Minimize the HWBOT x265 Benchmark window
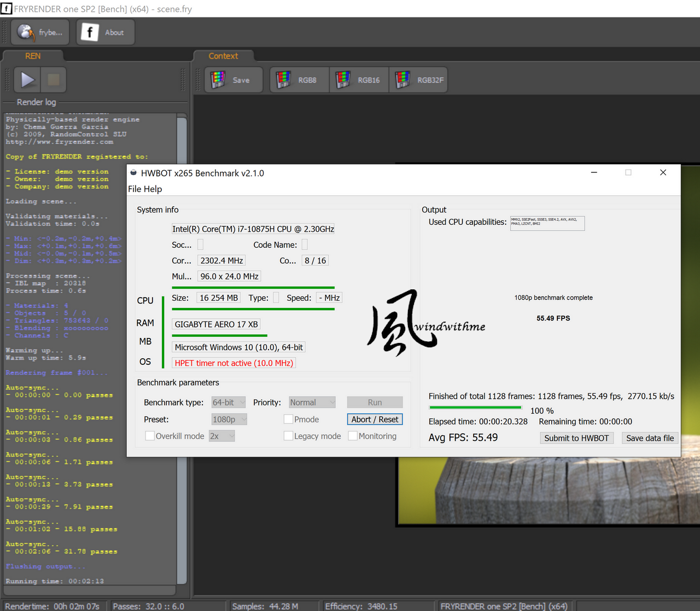Viewport: 700px width, 611px height. pyautogui.click(x=594, y=172)
